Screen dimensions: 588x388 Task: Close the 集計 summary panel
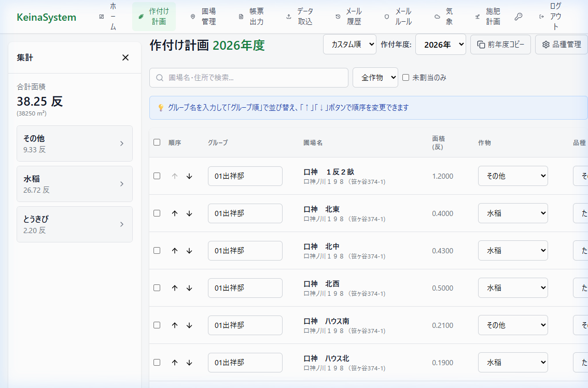point(125,58)
